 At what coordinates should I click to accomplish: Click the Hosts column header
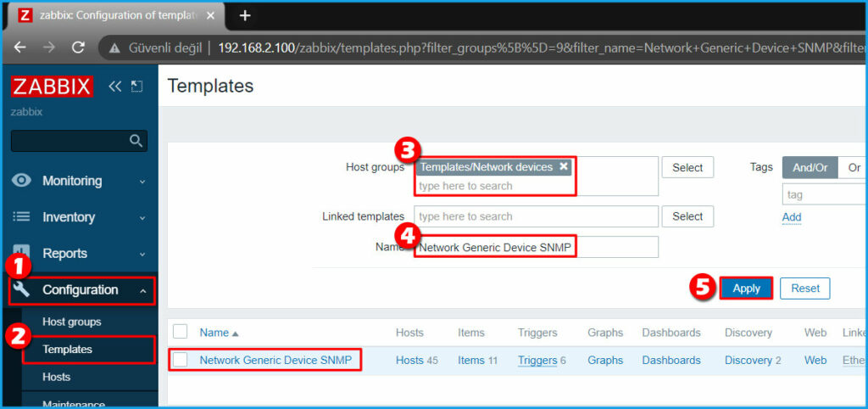pos(409,333)
